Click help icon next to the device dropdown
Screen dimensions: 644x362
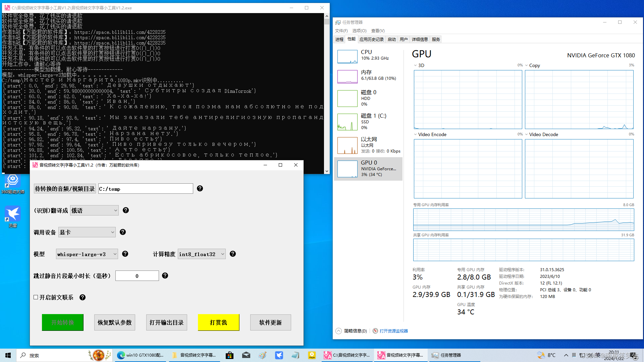click(123, 232)
